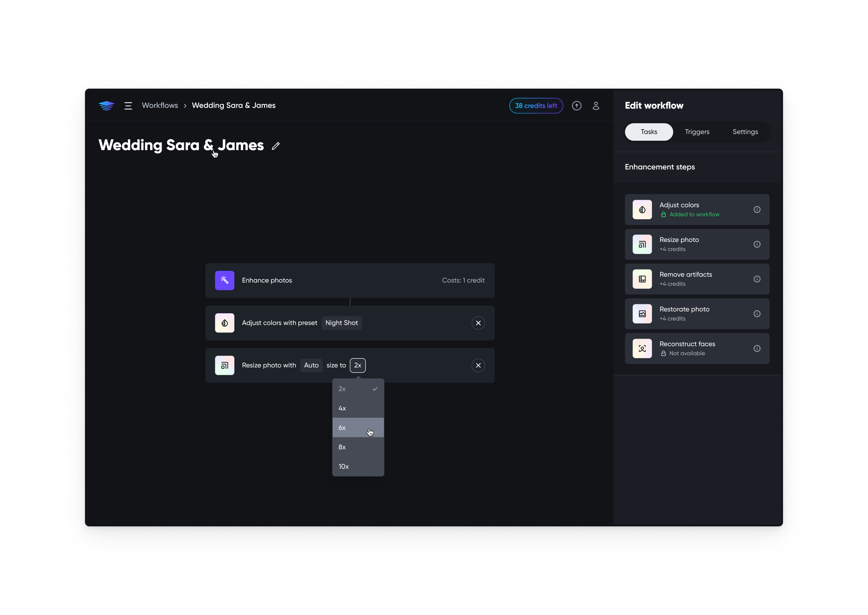This screenshot has height=615, width=868.
Task: Click the Edit workflow panel title
Action: point(654,106)
